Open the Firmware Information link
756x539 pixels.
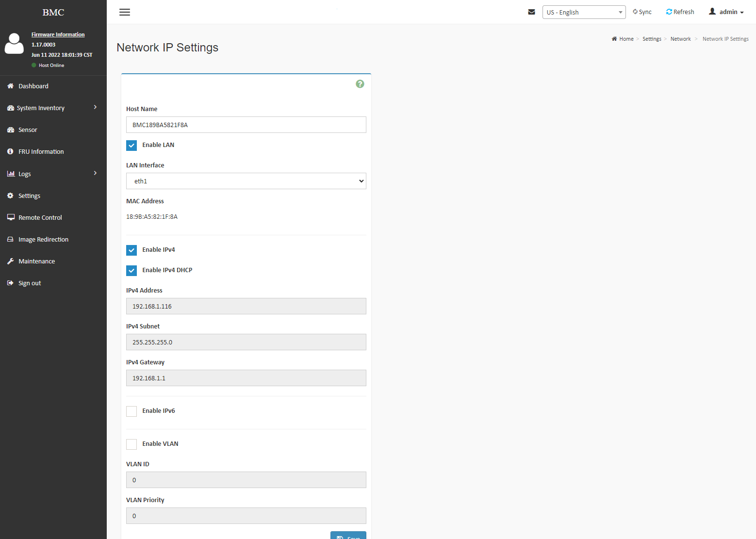click(58, 34)
